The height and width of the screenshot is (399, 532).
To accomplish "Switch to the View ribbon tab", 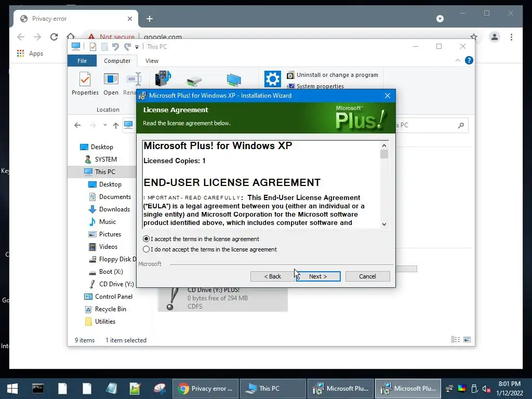I will (x=152, y=61).
